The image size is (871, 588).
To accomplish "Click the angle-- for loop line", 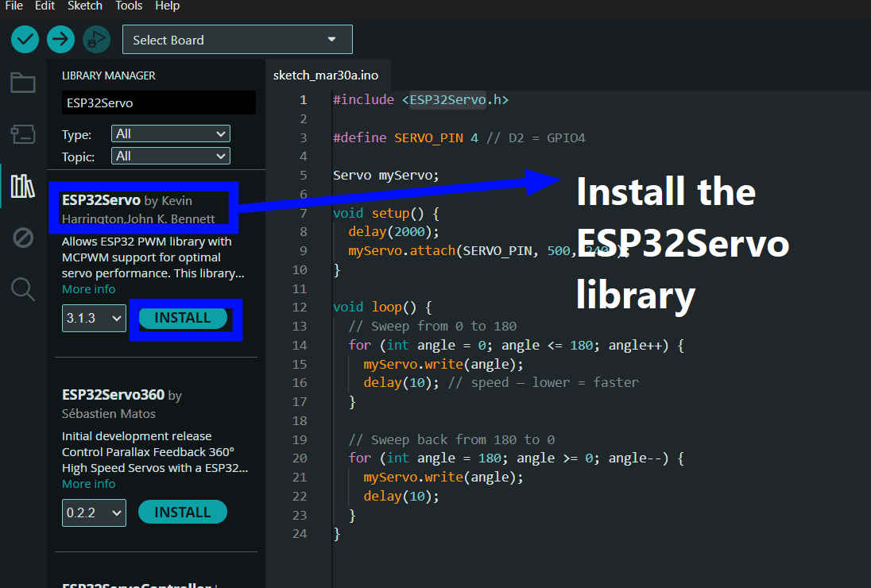I will point(516,458).
